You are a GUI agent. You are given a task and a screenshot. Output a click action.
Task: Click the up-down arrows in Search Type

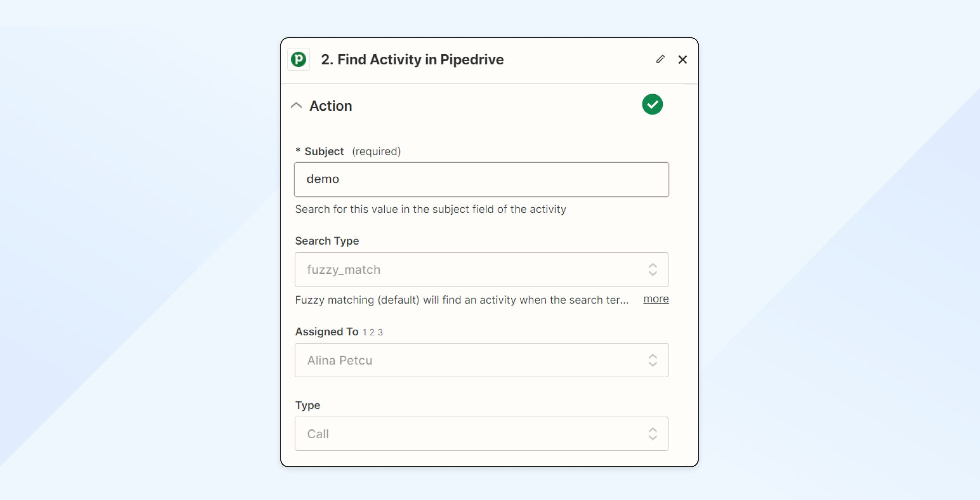pos(653,270)
